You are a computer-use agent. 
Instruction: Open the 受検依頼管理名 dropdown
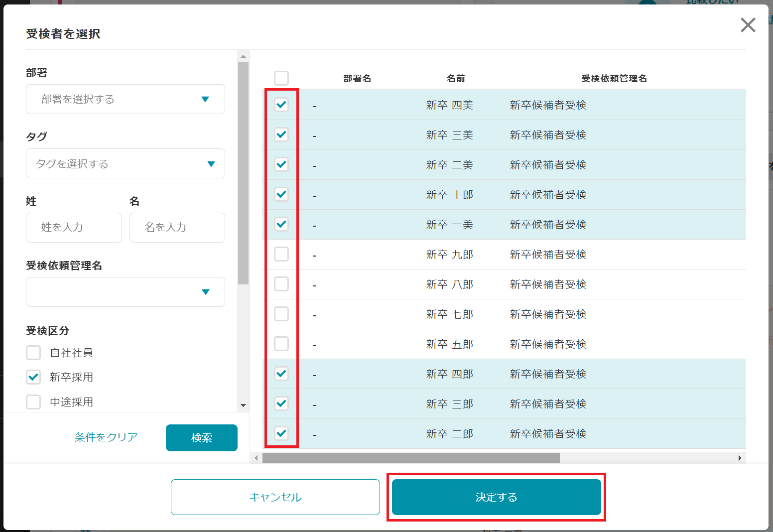coord(126,292)
